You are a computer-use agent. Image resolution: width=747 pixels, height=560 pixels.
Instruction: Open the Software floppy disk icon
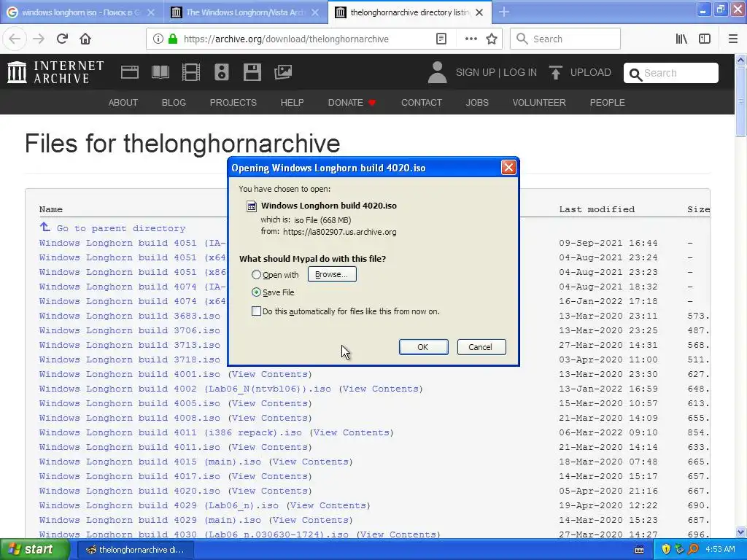(x=252, y=72)
